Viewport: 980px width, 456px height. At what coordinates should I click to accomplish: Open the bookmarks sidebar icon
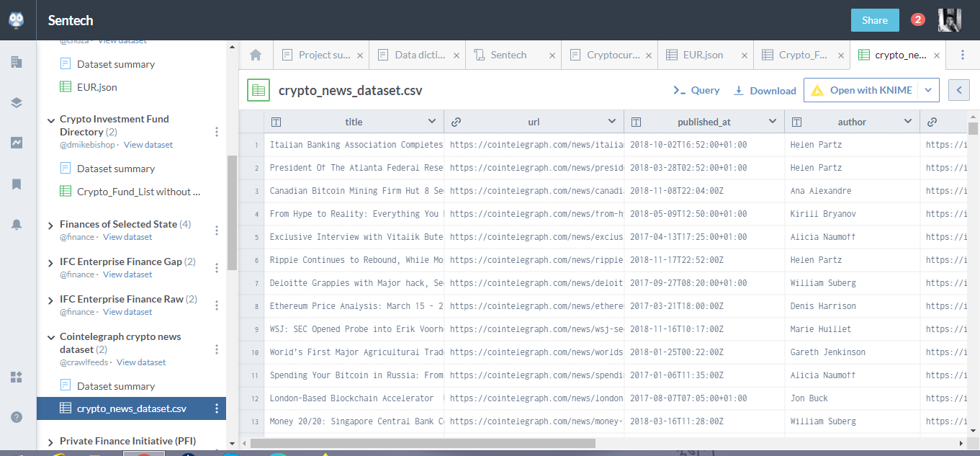pyautogui.click(x=17, y=184)
